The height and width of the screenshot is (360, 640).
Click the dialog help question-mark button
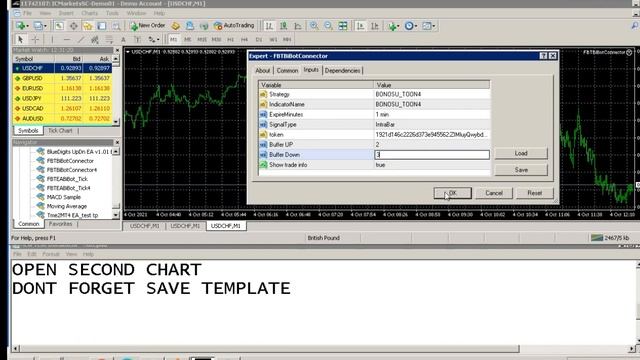tap(543, 56)
